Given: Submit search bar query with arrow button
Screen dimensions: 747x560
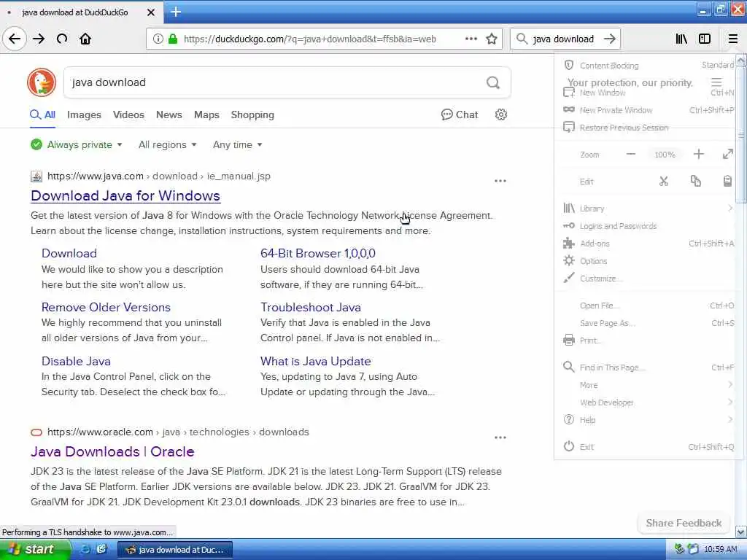Looking at the screenshot, I should [x=609, y=39].
